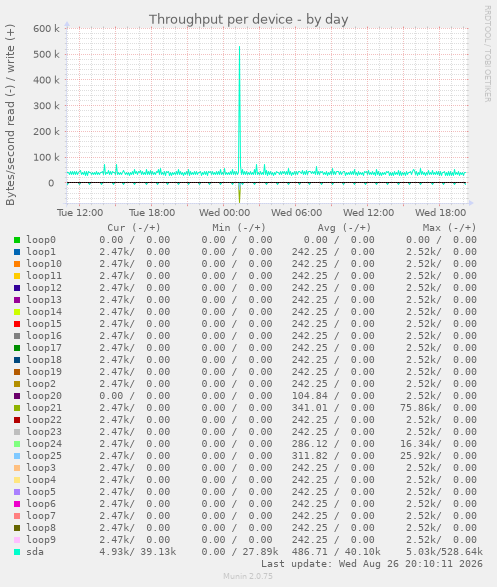The image size is (497, 587).
Task: Click the olive read dip below zero
Action: pos(240,193)
